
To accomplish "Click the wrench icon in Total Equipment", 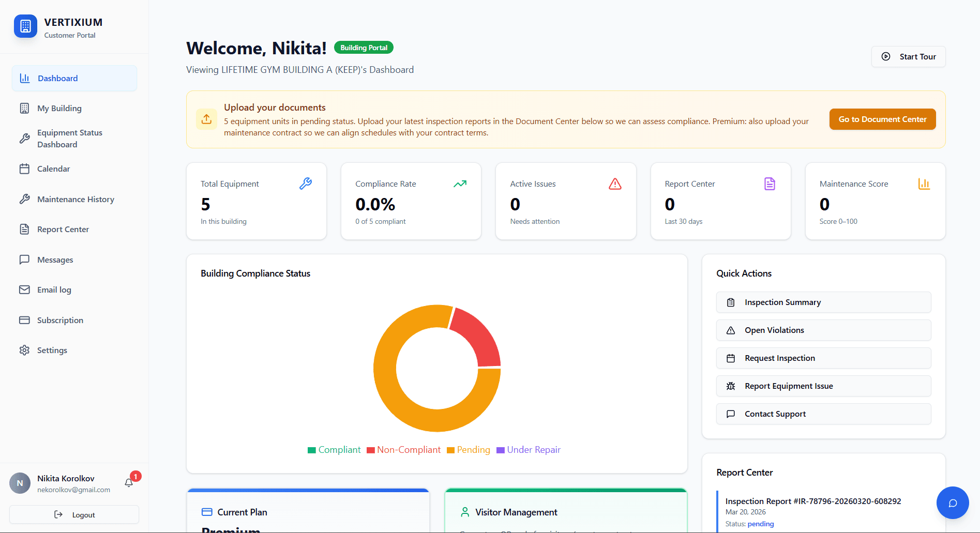I will [306, 184].
